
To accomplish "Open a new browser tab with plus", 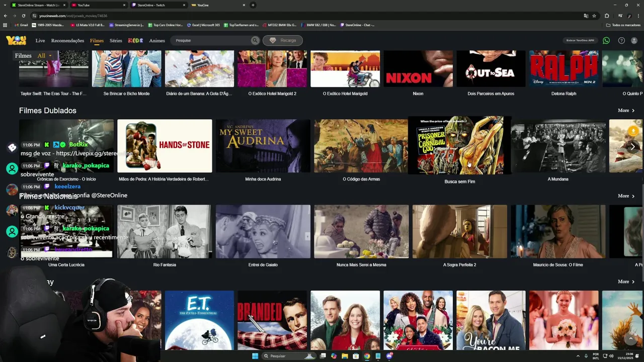I will tap(253, 5).
